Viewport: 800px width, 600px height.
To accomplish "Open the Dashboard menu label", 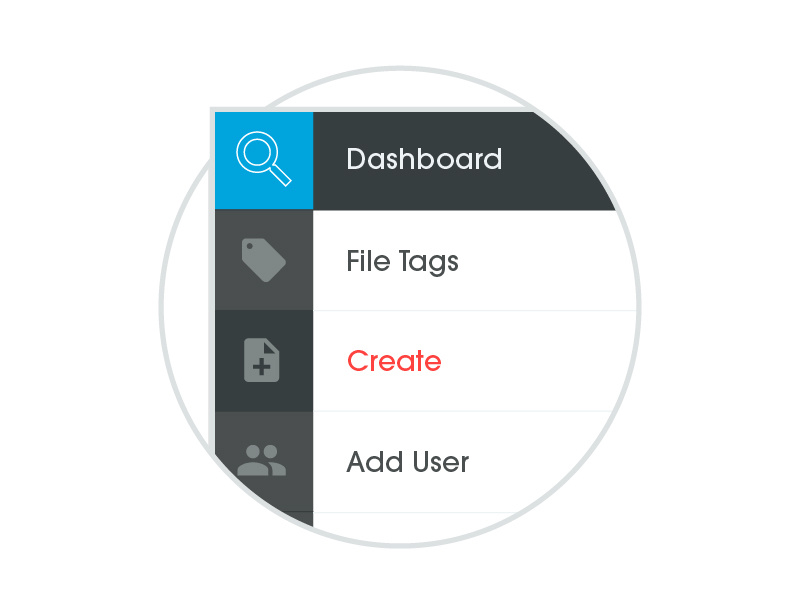I will point(424,159).
